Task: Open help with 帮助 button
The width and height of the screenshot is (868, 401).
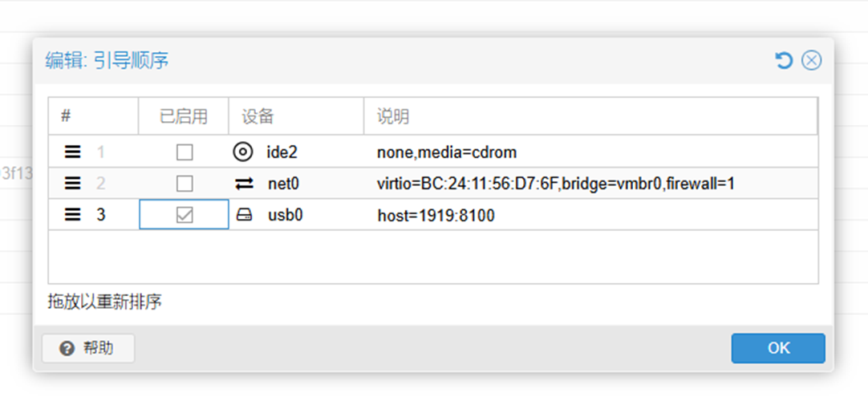Action: tap(88, 348)
